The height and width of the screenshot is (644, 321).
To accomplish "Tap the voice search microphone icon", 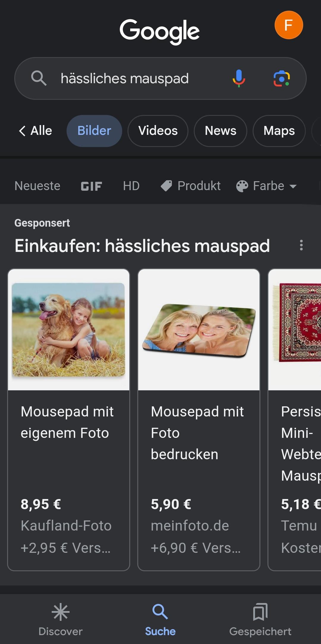I will point(239,78).
